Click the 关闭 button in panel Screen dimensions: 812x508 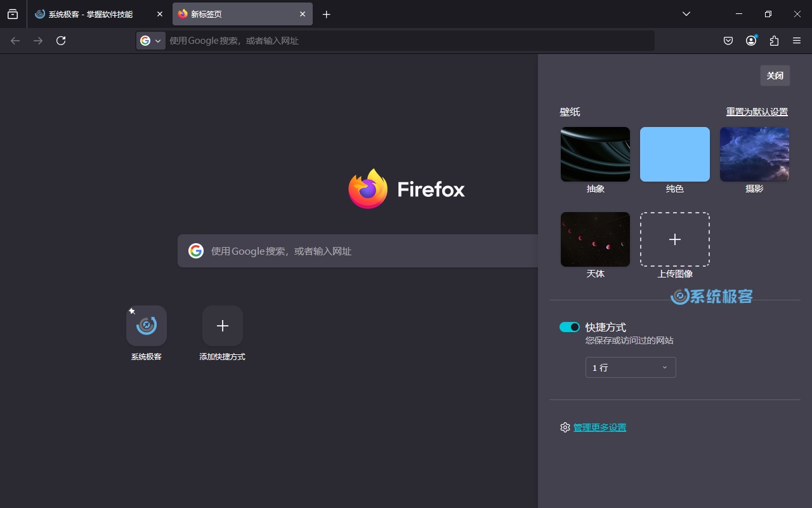[775, 76]
